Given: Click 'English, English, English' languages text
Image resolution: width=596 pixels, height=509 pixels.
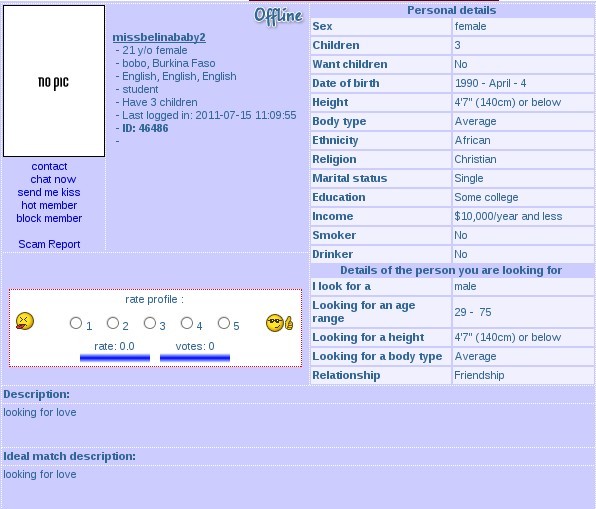Looking at the screenshot, I should (x=179, y=76).
